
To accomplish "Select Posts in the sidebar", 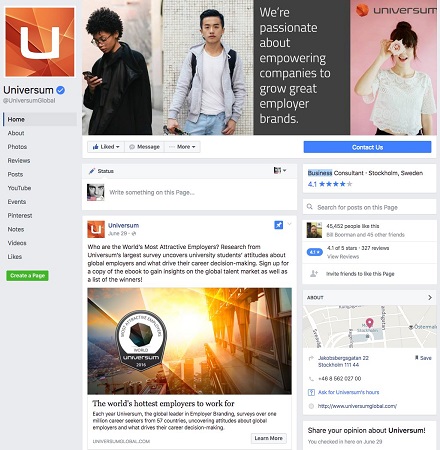I will [15, 174].
